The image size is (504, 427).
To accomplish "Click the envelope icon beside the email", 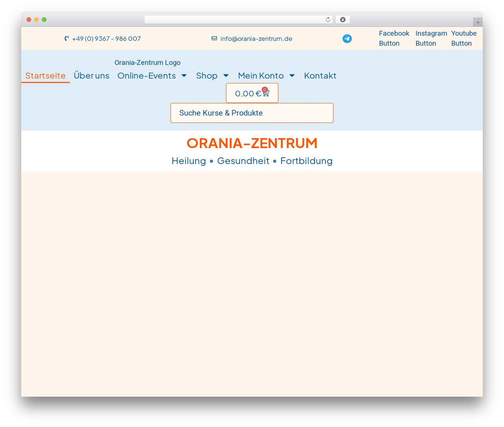I will pos(214,39).
